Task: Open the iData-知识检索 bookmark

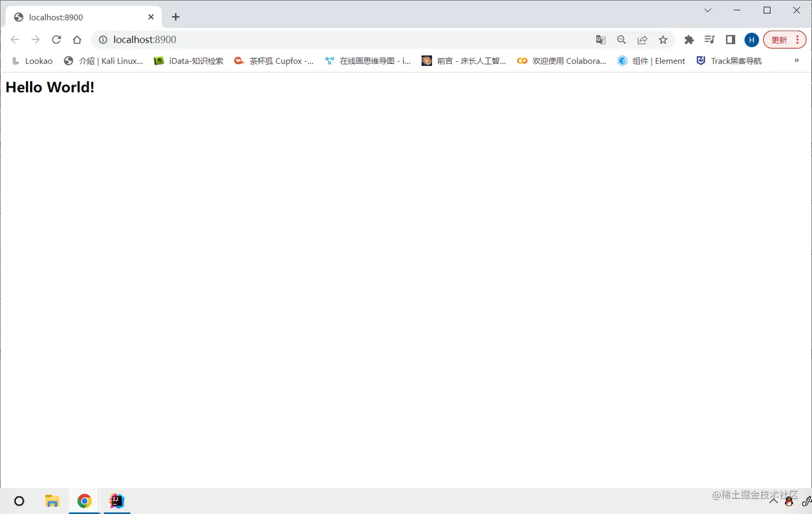Action: pos(189,61)
